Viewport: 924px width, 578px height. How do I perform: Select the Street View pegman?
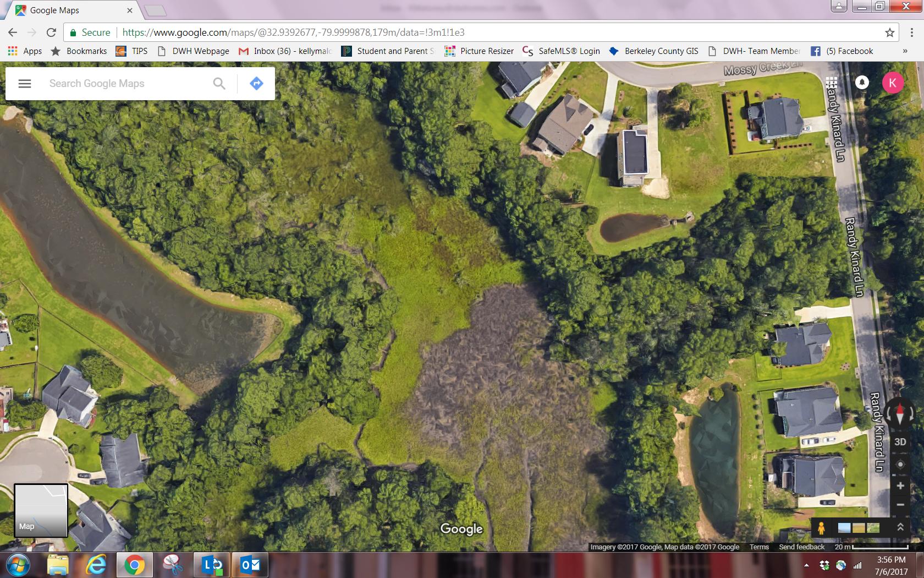(x=821, y=528)
